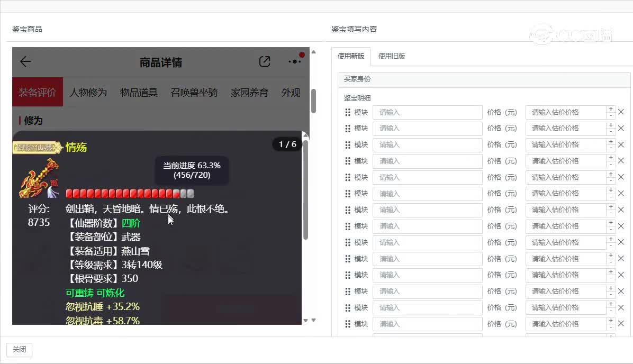
Task: Focus the fourth 模块 请输入 text field
Action: point(428,161)
